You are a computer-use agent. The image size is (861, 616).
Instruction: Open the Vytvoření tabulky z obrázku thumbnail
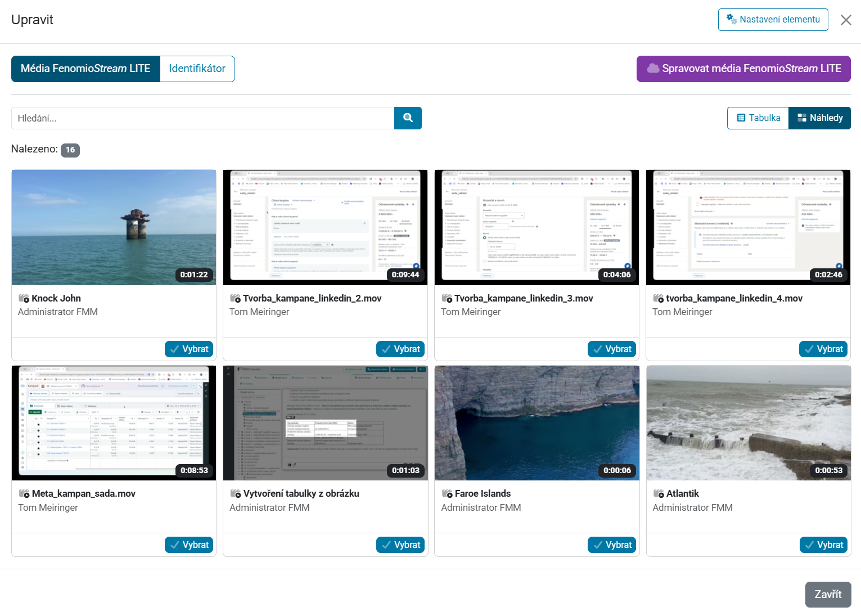click(x=326, y=423)
